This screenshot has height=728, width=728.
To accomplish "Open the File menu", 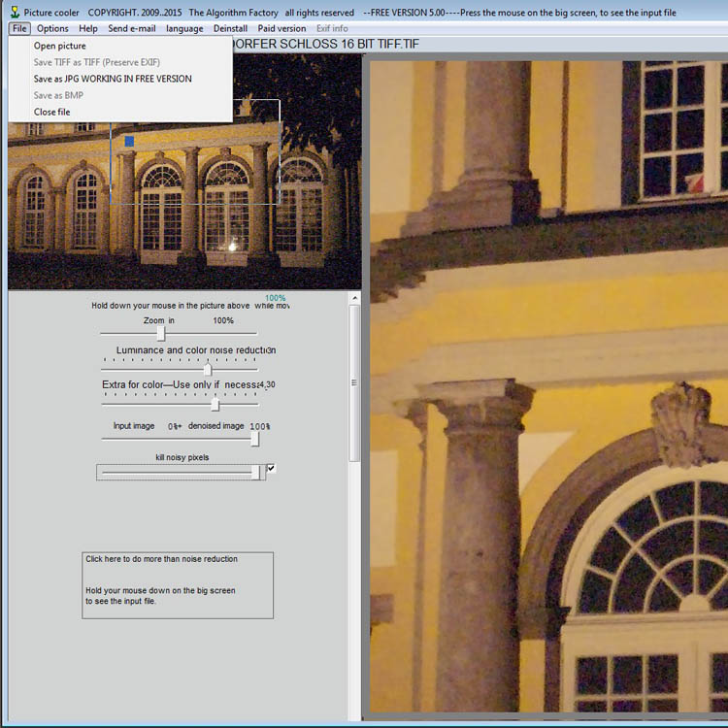I will click(x=19, y=28).
